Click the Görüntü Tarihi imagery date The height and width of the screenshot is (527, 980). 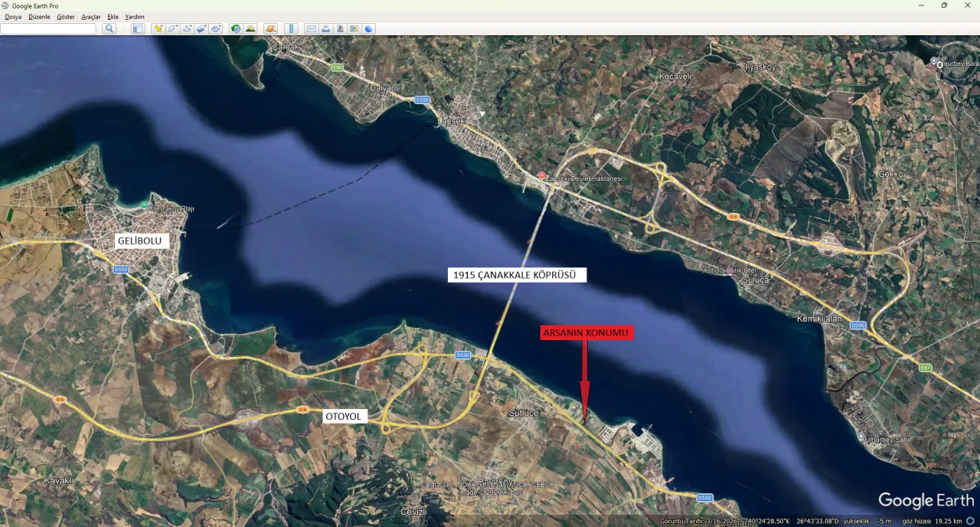point(700,521)
